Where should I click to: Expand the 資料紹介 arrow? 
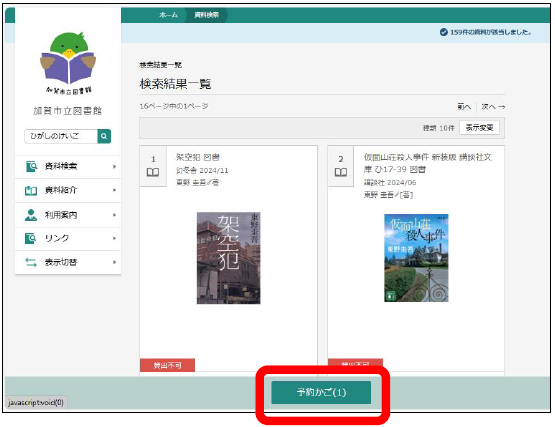114,190
